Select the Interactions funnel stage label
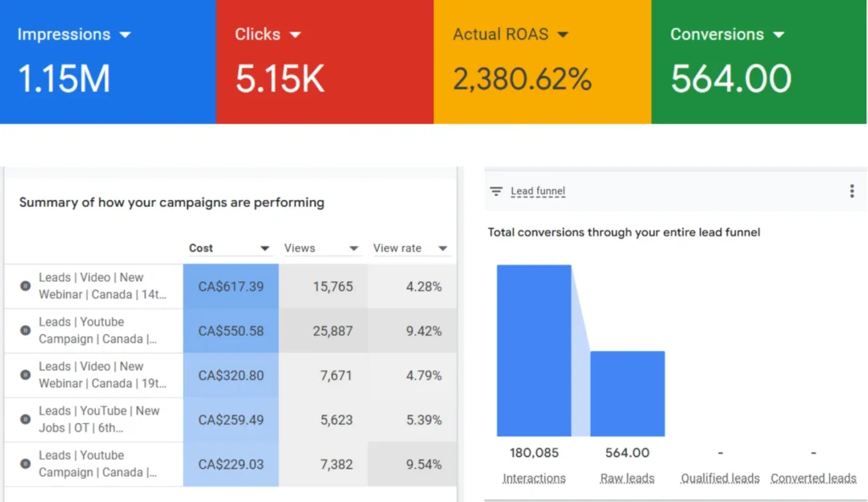This screenshot has height=502, width=868. coord(533,478)
